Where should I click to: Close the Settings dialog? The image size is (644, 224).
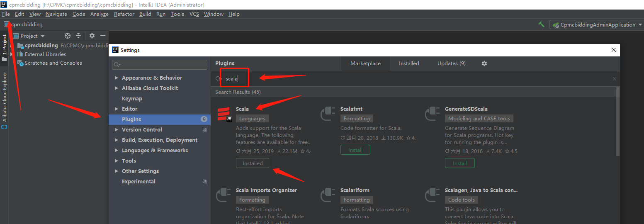click(614, 50)
